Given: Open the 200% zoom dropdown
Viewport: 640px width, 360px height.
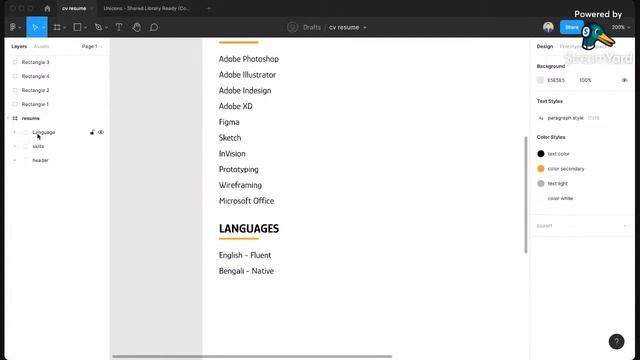Looking at the screenshot, I should coord(621,27).
